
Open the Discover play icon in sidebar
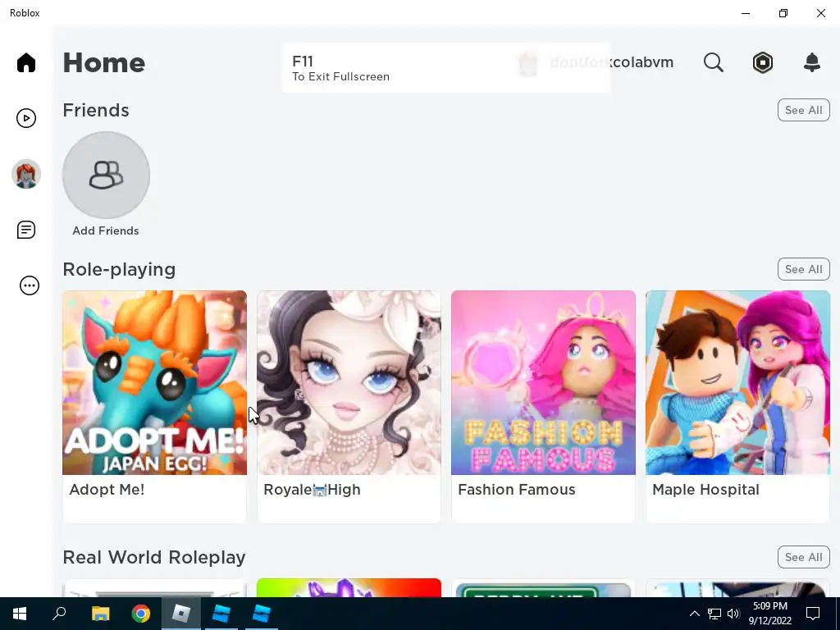point(25,118)
